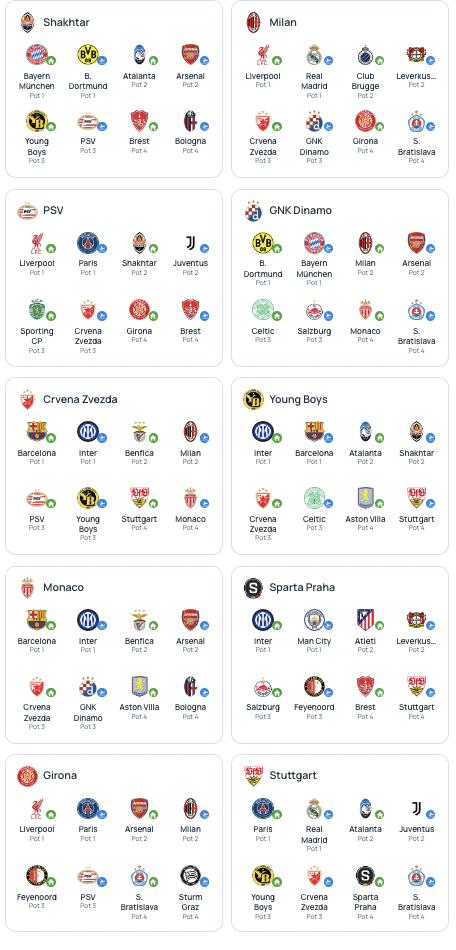
Task: Select the Monaco card header title
Action: point(64,588)
